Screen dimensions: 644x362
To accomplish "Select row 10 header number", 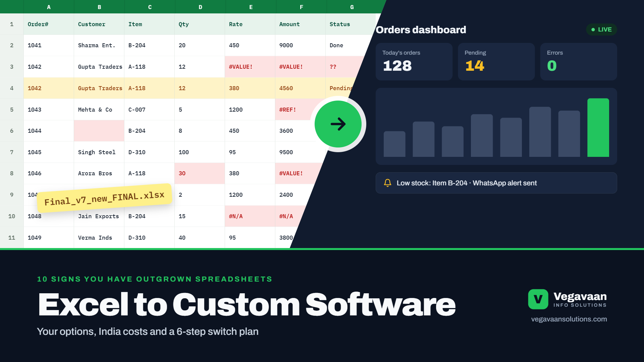I will (x=12, y=216).
